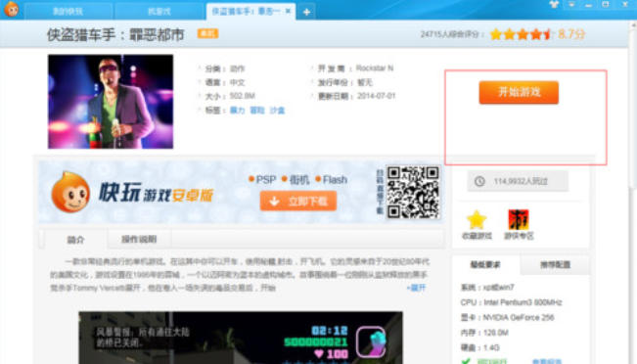Click the 8.7分 rating score
637x364 pixels.
571,33
